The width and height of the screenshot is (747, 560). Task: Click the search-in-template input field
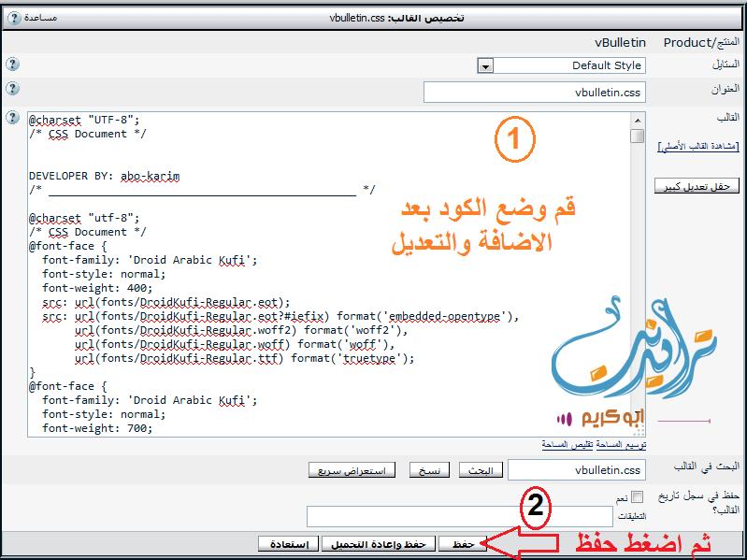577,470
